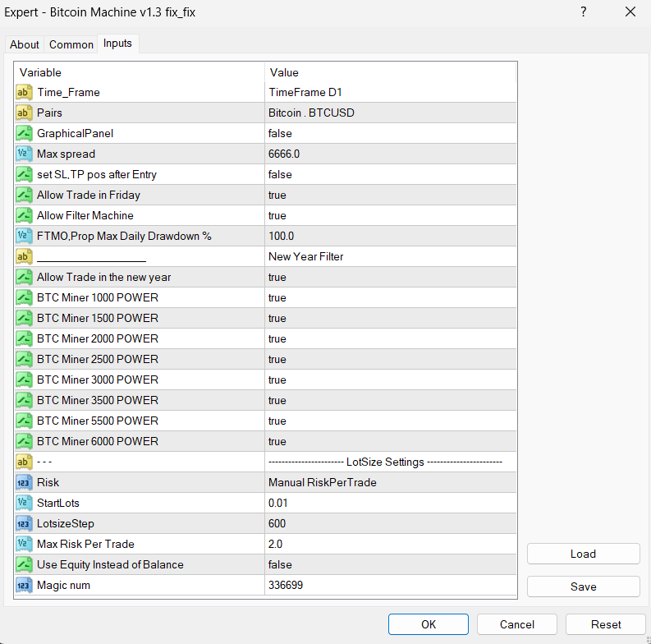Open the Pairs Bitcoin BTCUSD dropdown
The image size is (651, 644).
pos(390,113)
